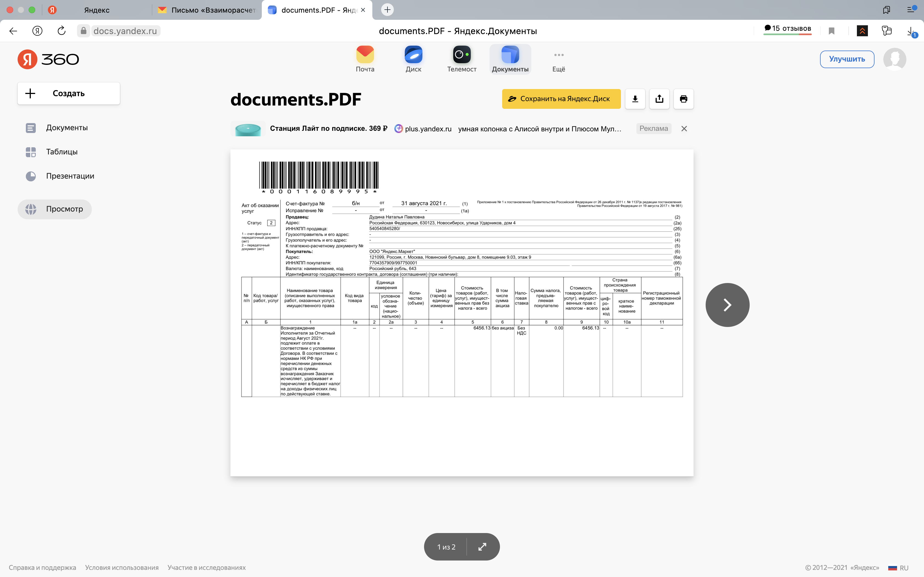The width and height of the screenshot is (924, 577).
Task: Click the browser bookmark icon
Action: 831,31
